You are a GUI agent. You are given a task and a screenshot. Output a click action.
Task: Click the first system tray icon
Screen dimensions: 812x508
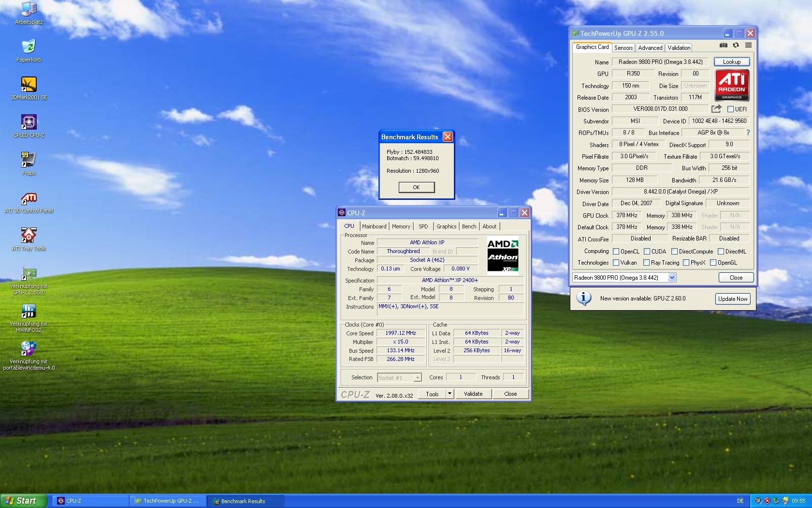point(758,501)
